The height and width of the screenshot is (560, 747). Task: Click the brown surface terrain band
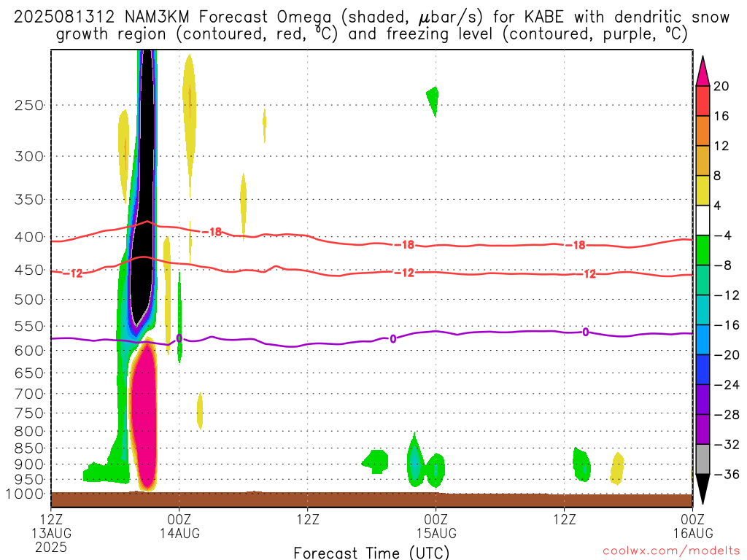(371, 500)
